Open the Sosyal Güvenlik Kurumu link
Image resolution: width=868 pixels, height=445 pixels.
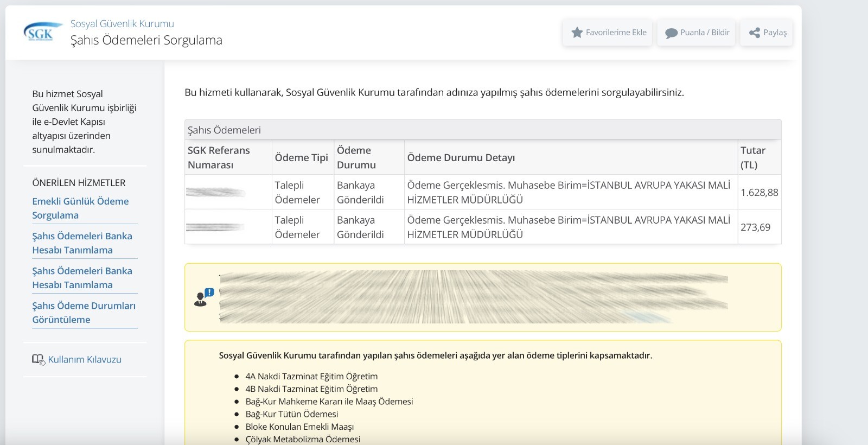[122, 24]
